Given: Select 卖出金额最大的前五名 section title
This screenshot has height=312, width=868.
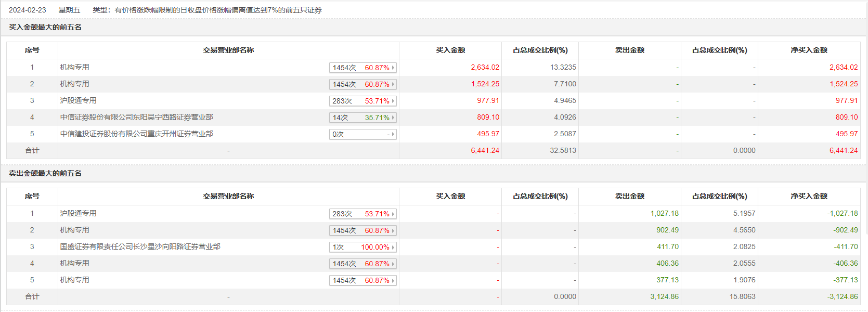Looking at the screenshot, I should click(45, 173).
